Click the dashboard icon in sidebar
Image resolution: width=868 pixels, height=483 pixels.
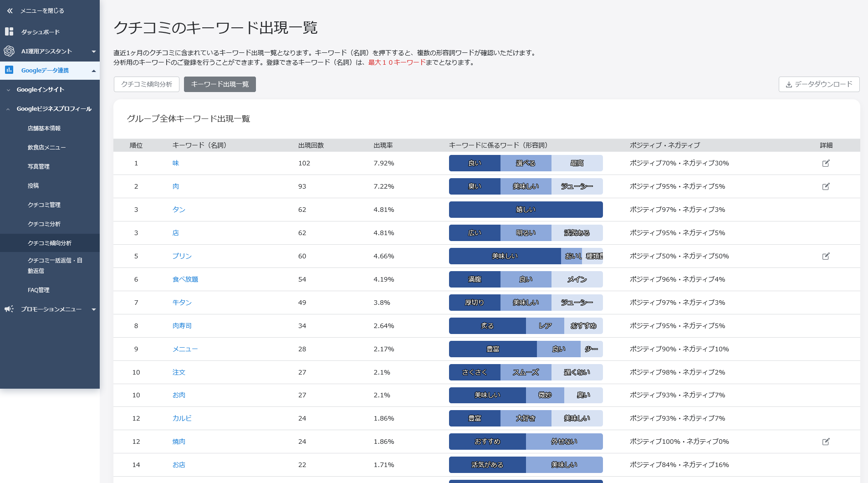(9, 31)
